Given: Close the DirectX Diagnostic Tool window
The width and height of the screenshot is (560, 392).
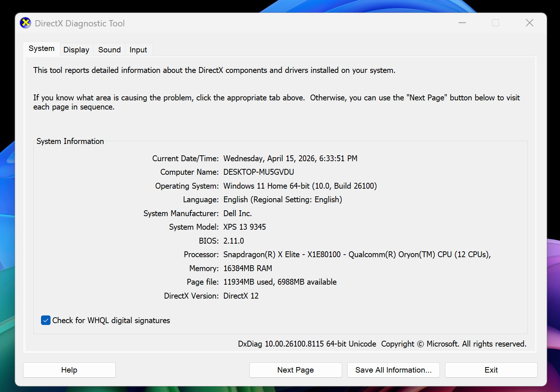Looking at the screenshot, I should click(x=529, y=23).
